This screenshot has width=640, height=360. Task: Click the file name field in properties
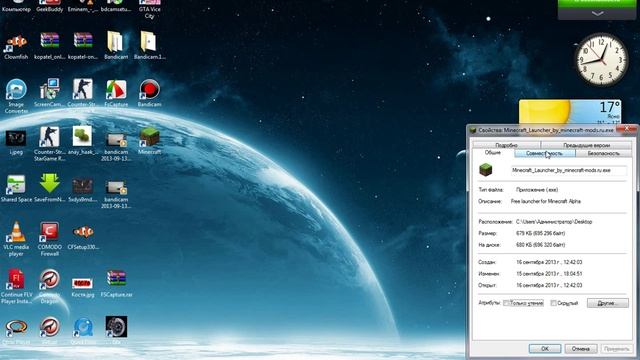[x=569, y=170]
